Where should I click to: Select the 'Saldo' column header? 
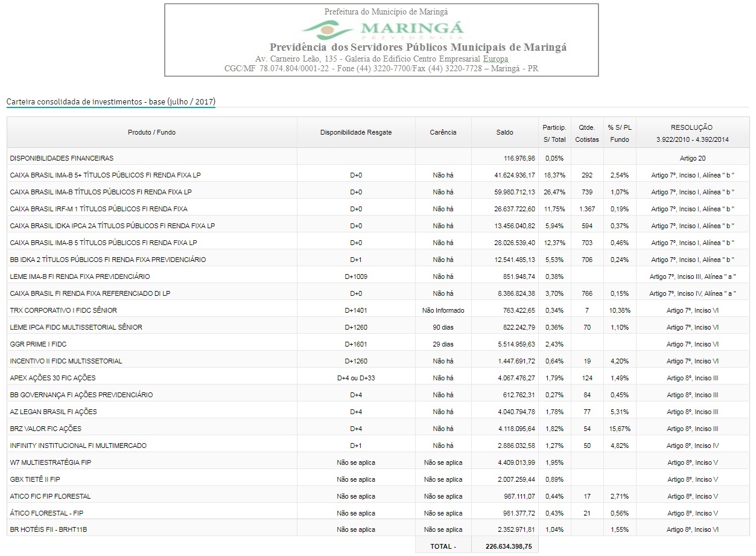[x=504, y=132]
